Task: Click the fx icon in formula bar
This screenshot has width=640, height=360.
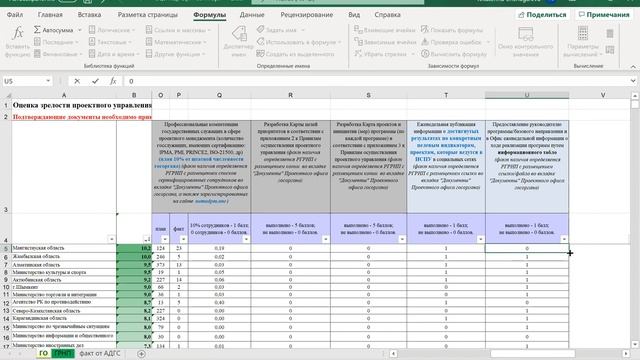Action: point(113,81)
